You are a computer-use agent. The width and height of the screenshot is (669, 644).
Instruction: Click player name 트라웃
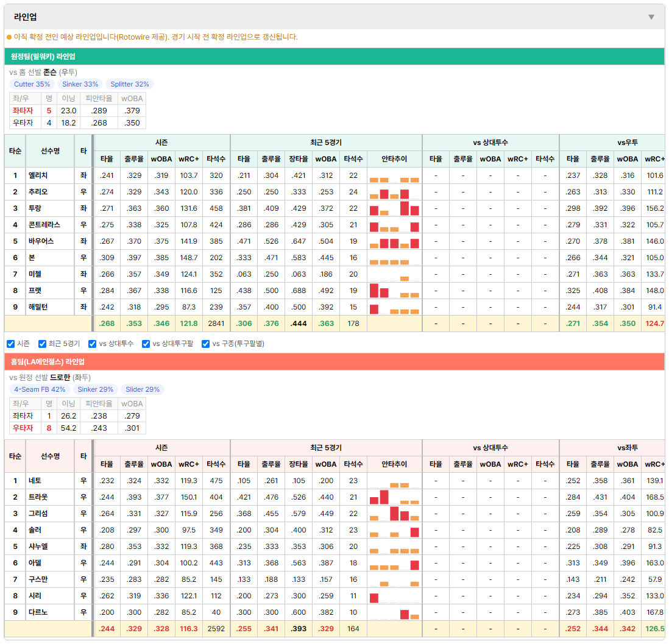(x=38, y=497)
